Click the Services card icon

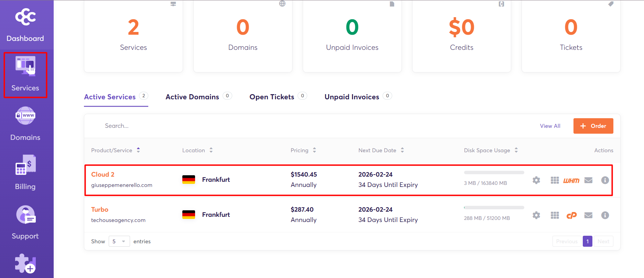(x=173, y=4)
